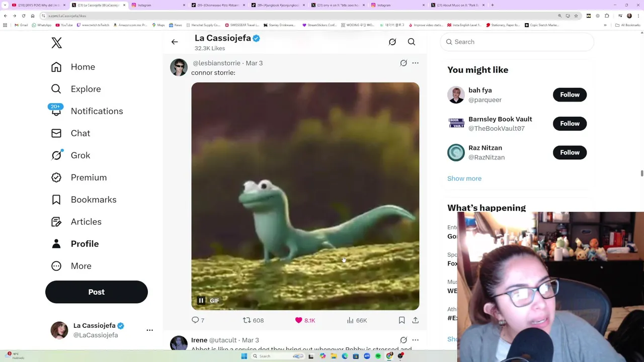Reply to the post with 7 replies

(x=197, y=320)
